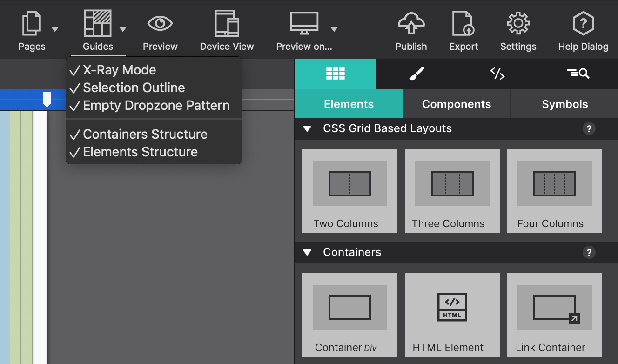Select the Container Div element
The height and width of the screenshot is (364, 618).
[x=350, y=315]
